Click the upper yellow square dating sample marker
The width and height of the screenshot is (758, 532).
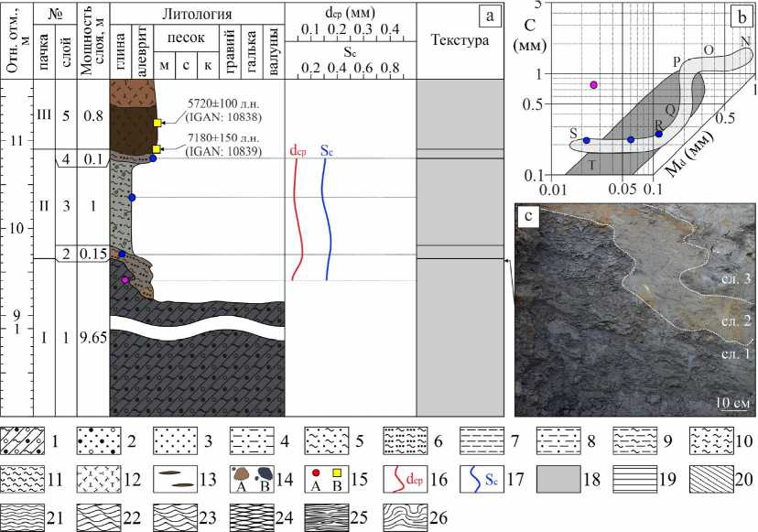(x=157, y=123)
